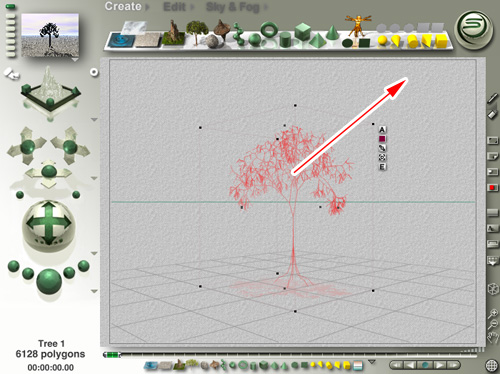
Task: Open the Create palette menu
Action: (x=123, y=6)
